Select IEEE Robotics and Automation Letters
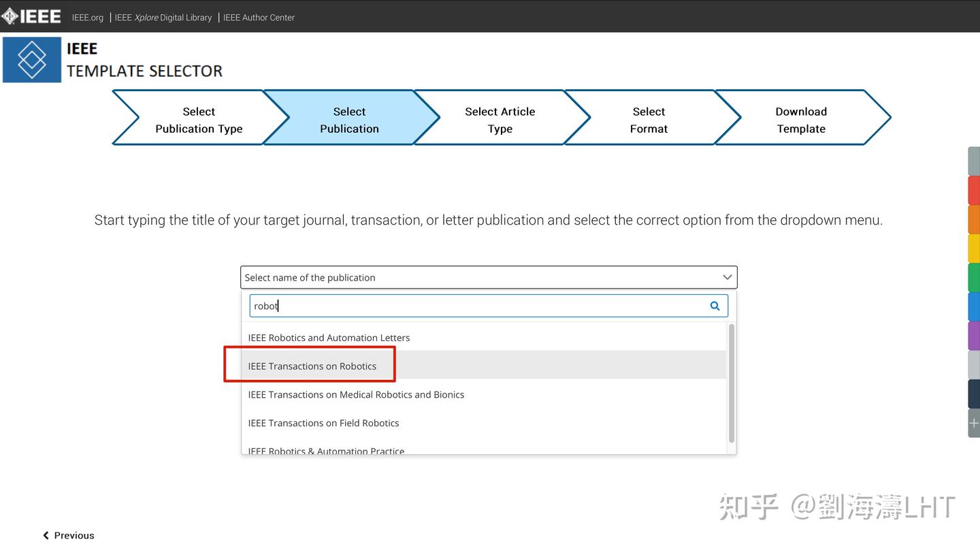 (x=484, y=338)
